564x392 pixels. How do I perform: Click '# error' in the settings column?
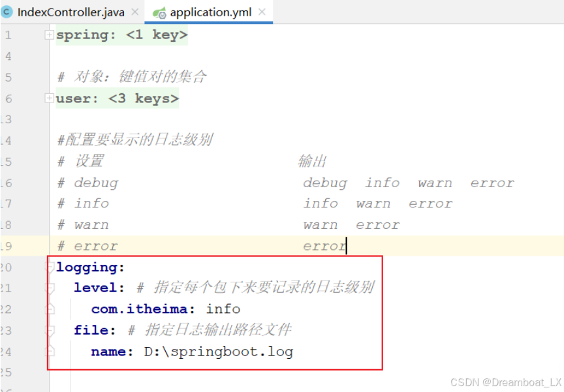(x=87, y=246)
